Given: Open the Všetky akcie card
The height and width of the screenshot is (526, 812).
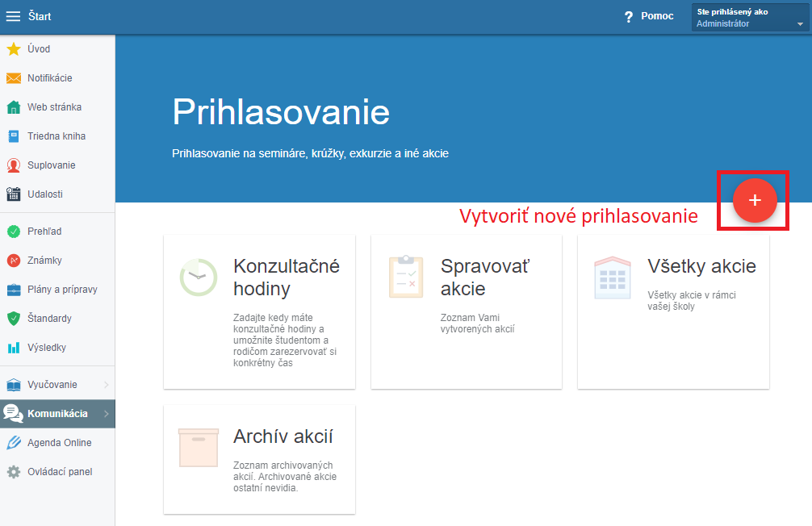Looking at the screenshot, I should click(673, 311).
